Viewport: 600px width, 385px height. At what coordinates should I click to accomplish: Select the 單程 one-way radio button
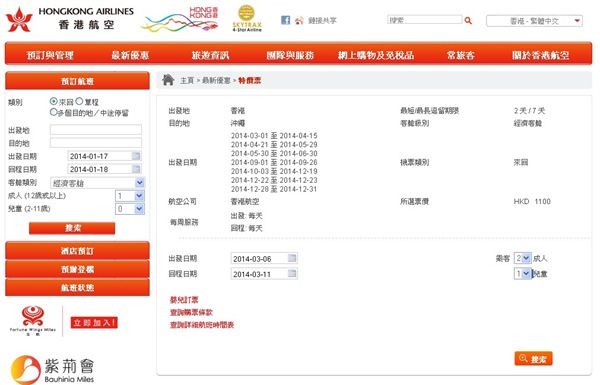point(79,101)
